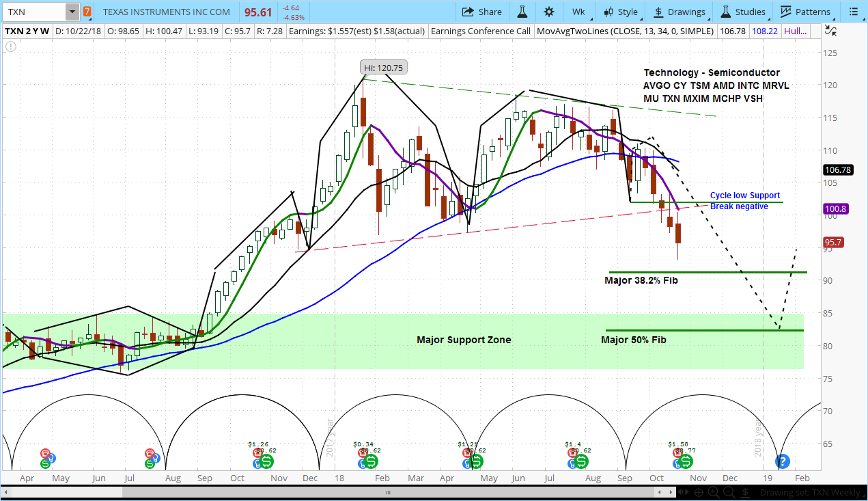
Task: Click the info circle at chart top-left
Action: point(10,46)
